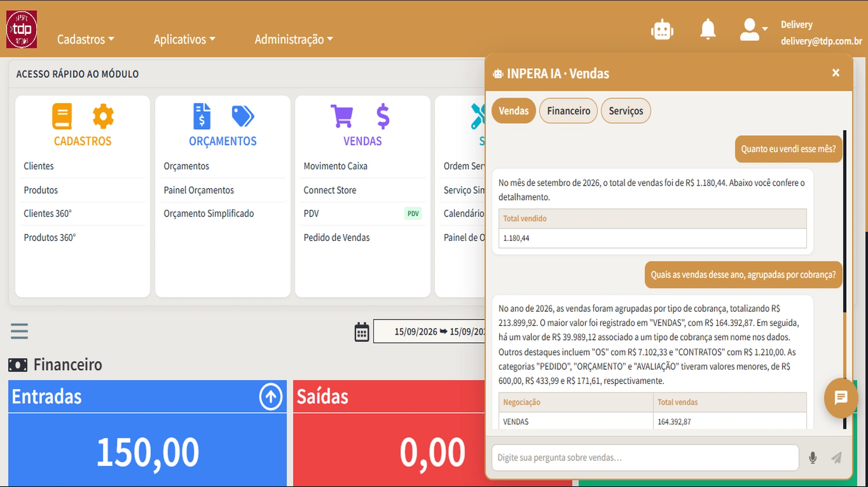Click the date range field 15/09/2026

coord(429,332)
